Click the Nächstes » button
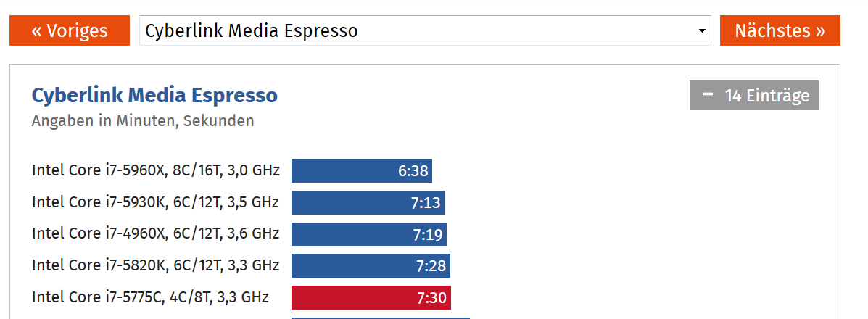 [x=780, y=30]
